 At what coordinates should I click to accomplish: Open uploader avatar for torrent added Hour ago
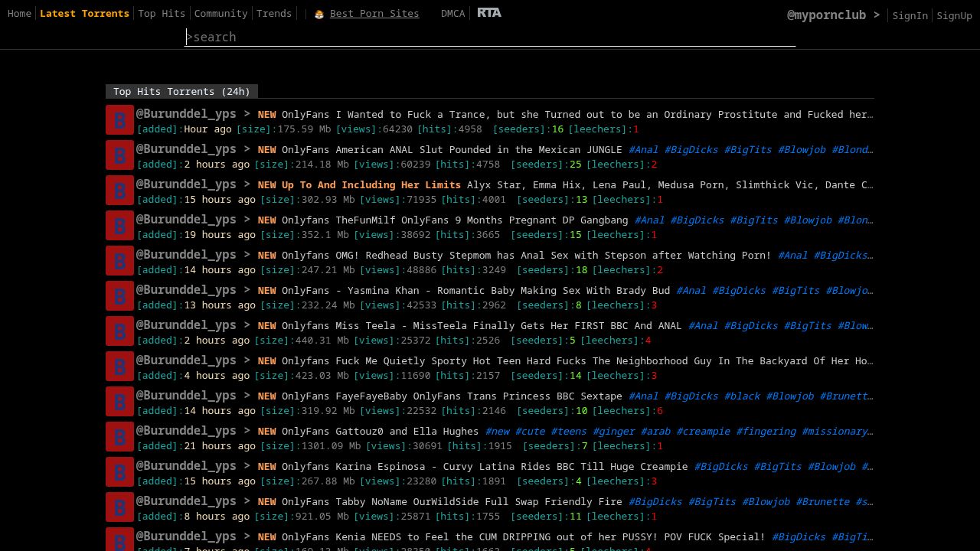(119, 120)
